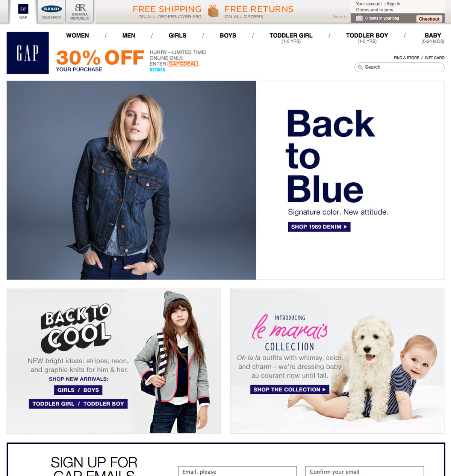Viewport: 451px width, 476px height.
Task: View the 30% off promo Details
Action: (x=157, y=70)
